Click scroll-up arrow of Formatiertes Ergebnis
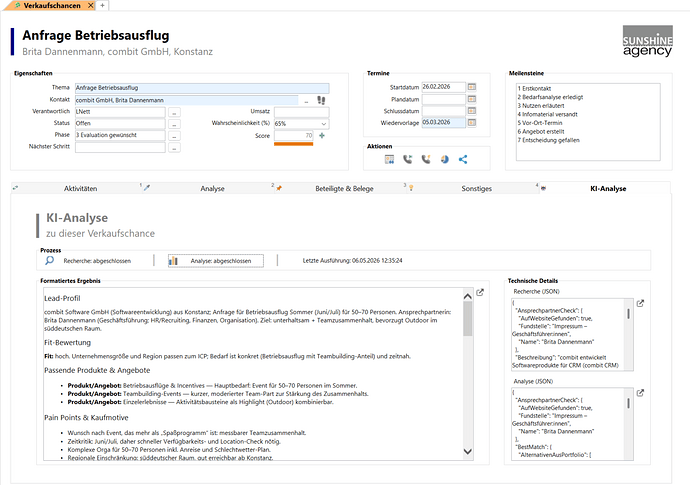 (468, 296)
